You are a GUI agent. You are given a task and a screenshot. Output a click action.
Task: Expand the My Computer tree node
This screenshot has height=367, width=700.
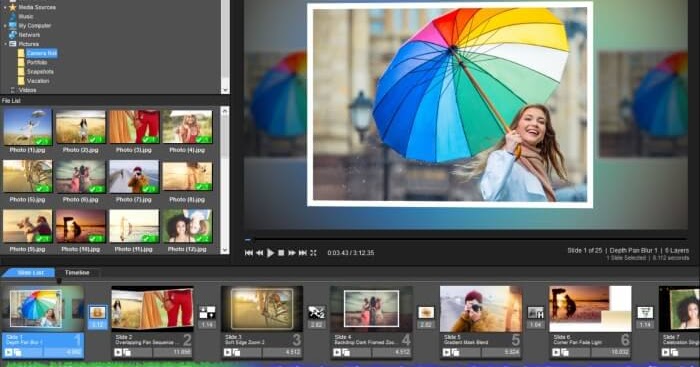(5, 26)
